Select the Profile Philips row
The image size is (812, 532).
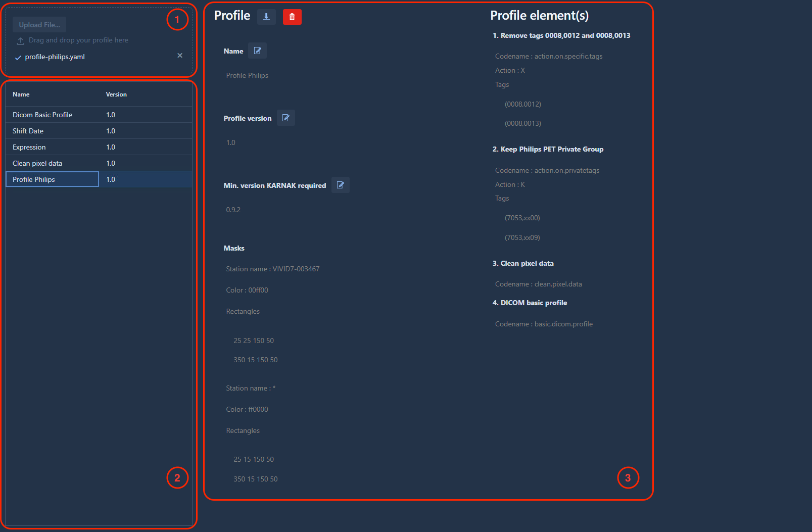coord(99,179)
